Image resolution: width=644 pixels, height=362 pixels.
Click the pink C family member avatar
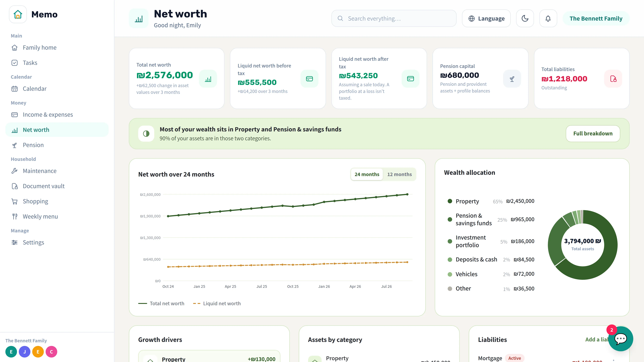click(51, 352)
